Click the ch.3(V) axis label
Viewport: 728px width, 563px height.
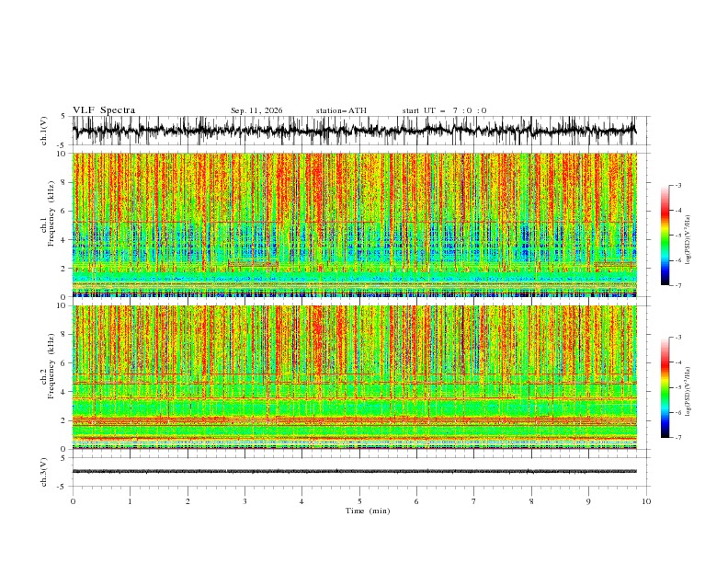click(x=44, y=472)
